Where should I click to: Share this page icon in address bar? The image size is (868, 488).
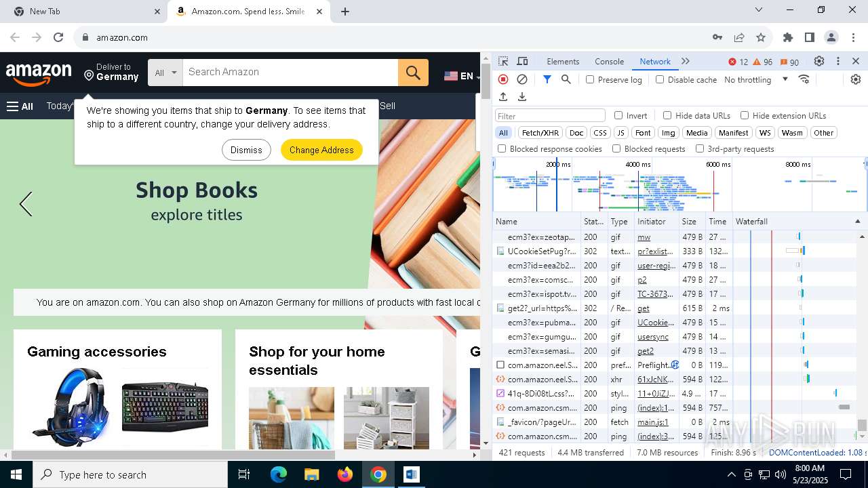tap(739, 37)
